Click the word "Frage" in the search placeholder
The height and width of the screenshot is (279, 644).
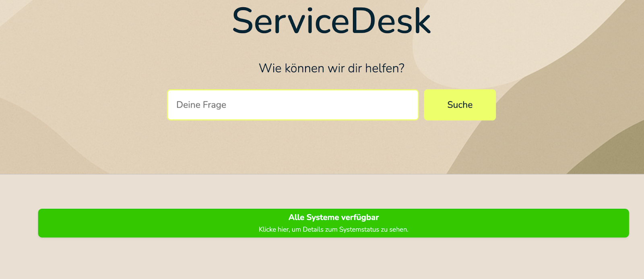(214, 105)
